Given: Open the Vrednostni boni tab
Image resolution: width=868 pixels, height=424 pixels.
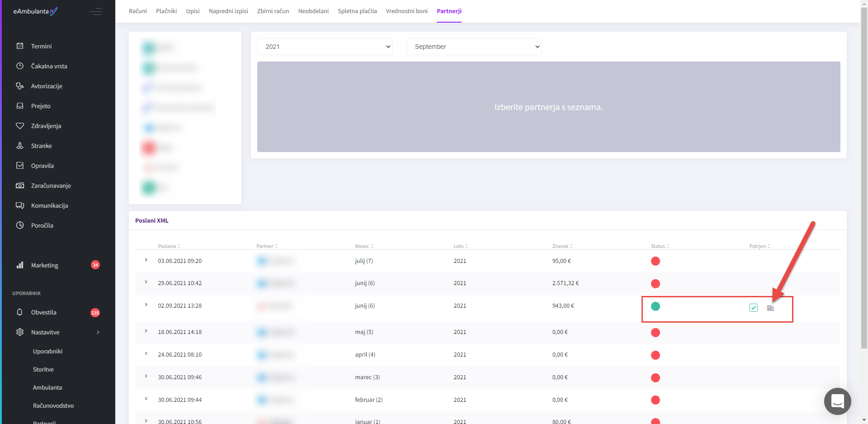Looking at the screenshot, I should coord(406,11).
